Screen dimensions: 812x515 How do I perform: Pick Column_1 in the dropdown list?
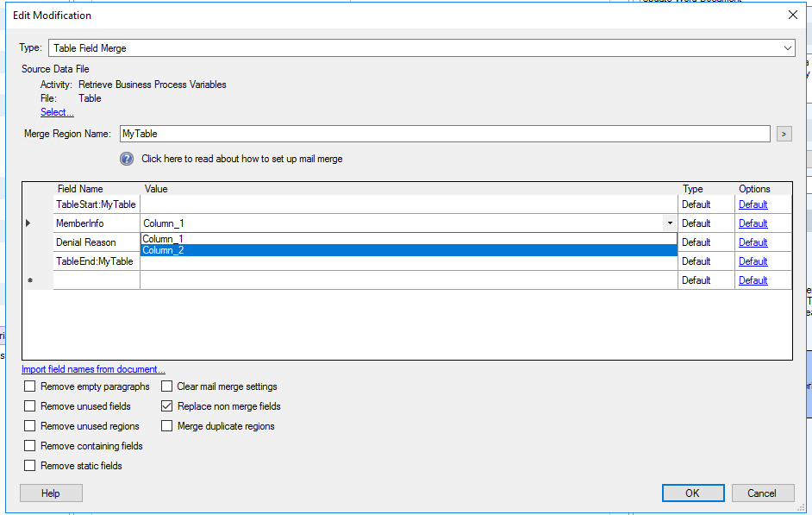point(164,239)
